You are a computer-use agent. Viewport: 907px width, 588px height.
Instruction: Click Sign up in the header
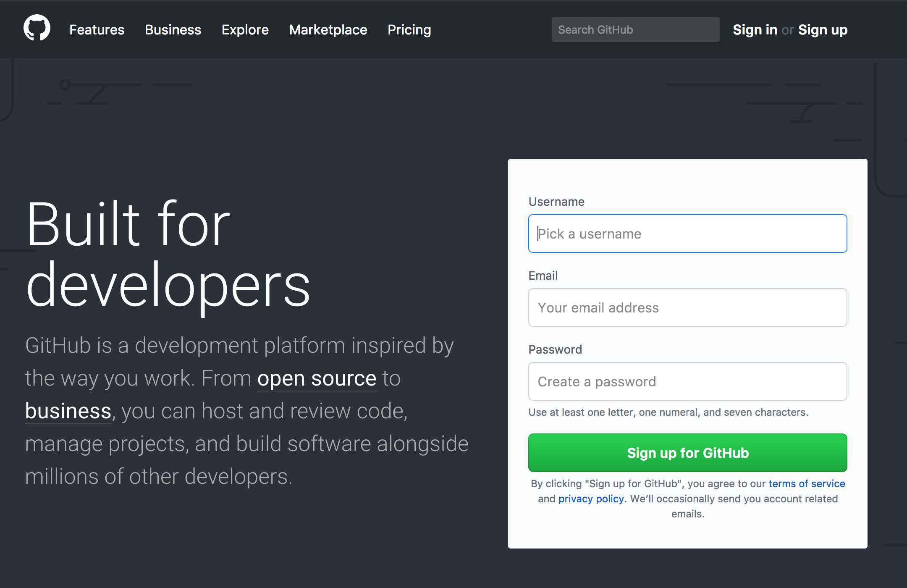pyautogui.click(x=823, y=30)
